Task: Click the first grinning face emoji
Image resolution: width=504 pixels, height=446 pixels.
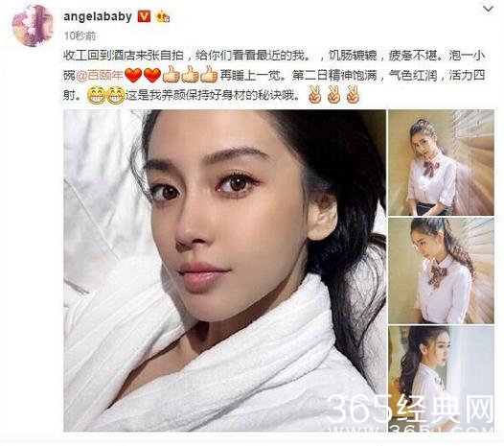Action: (96, 96)
